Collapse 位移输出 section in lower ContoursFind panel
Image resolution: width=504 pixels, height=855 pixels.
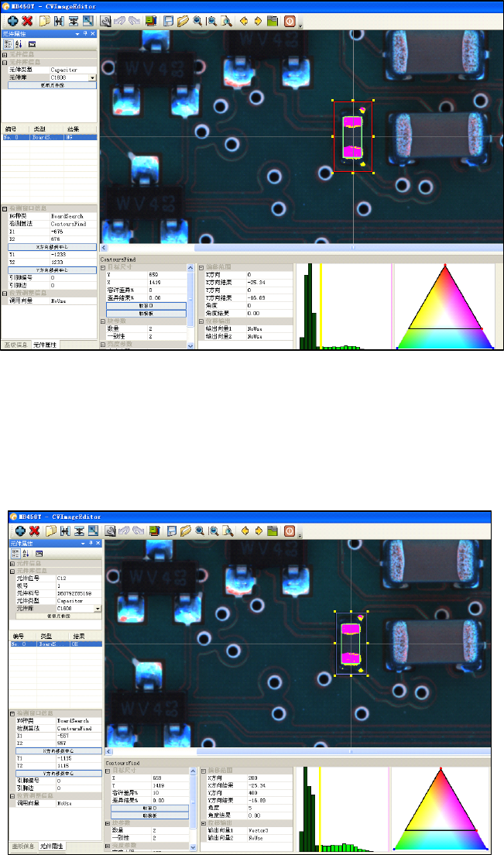click(x=203, y=823)
